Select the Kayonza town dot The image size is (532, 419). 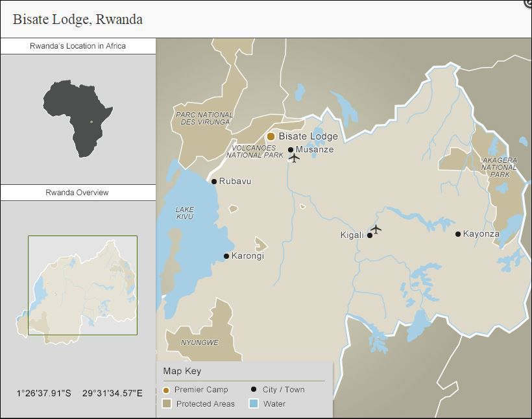coord(457,233)
